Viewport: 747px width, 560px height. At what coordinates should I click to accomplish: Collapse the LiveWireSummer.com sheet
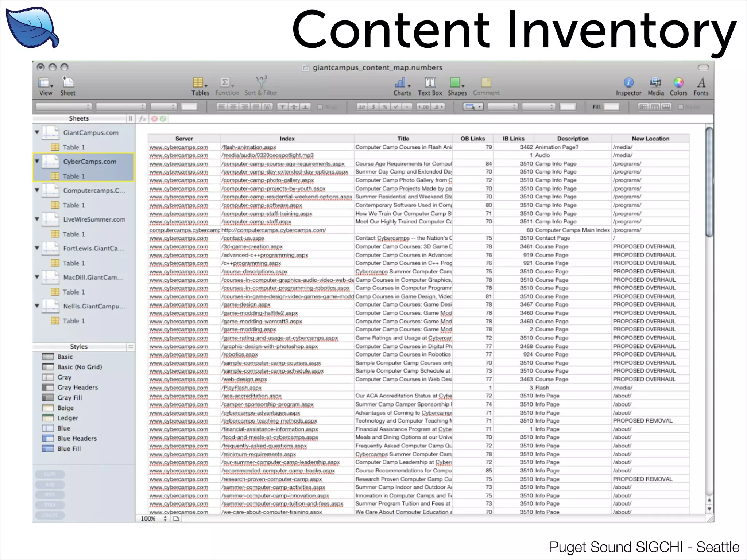coord(37,219)
